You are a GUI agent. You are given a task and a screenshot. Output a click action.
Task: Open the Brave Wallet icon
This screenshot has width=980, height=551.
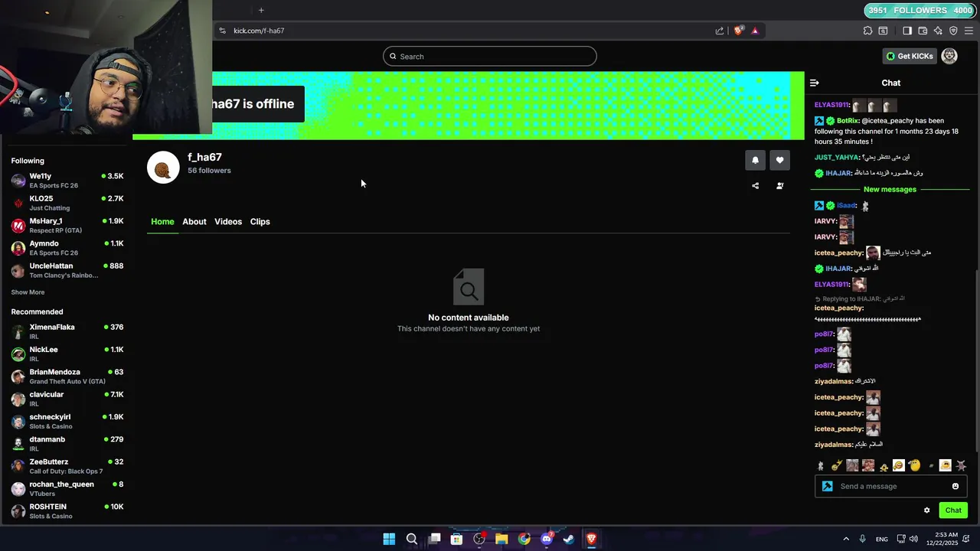[923, 31]
